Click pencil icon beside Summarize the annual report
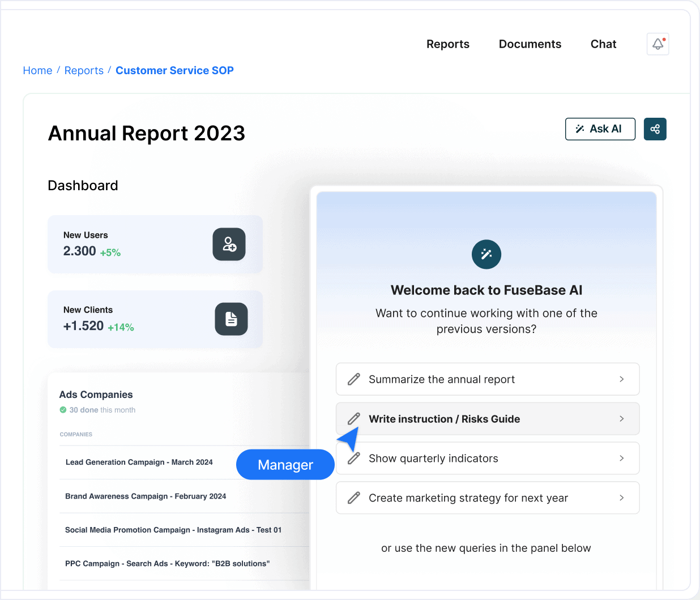 coord(354,379)
